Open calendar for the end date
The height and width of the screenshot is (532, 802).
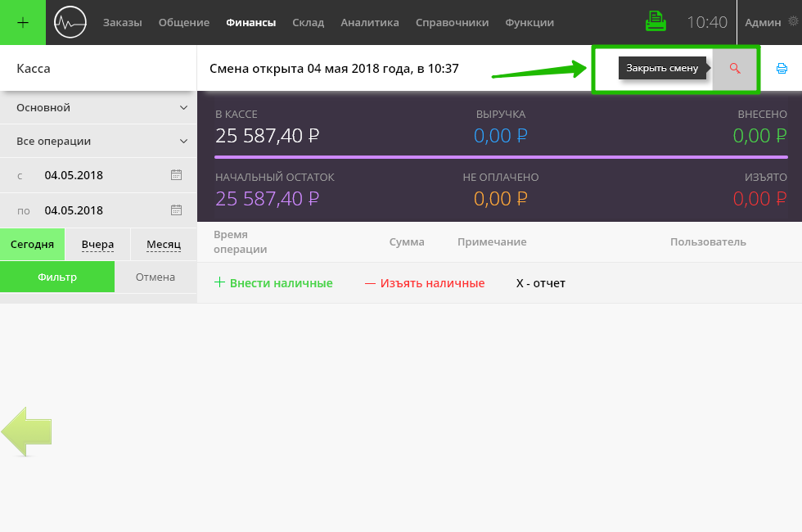click(176, 210)
